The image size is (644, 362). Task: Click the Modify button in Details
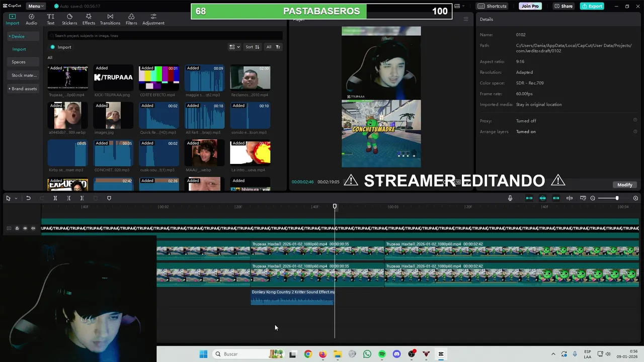click(x=624, y=185)
